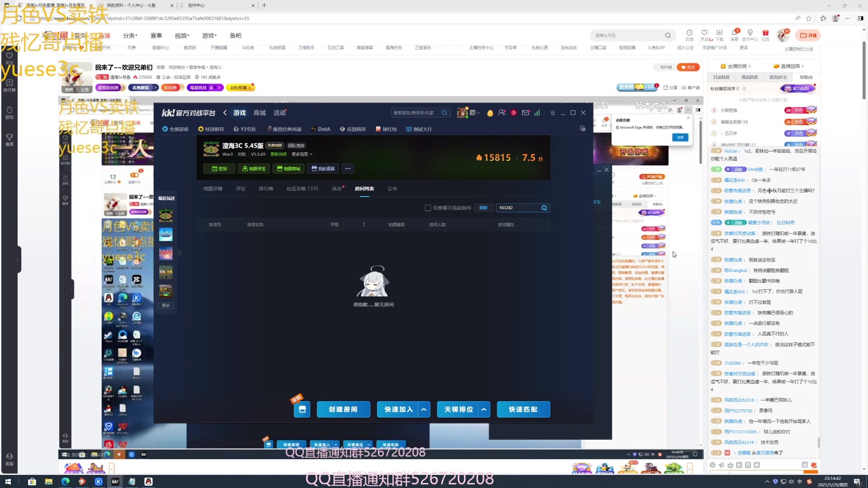Click 更新说明 link under map title
The height and width of the screenshot is (488, 868).
click(x=278, y=154)
